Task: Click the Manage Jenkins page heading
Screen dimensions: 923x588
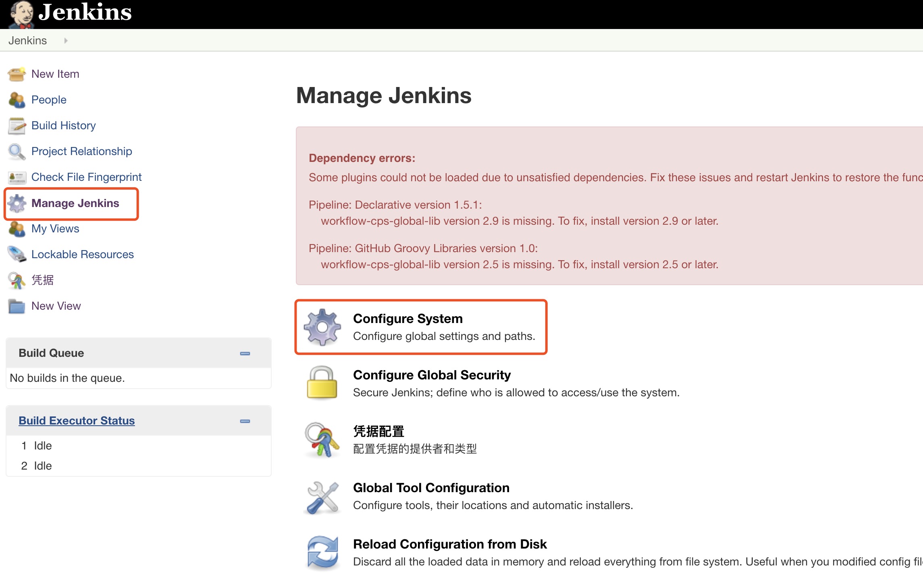Action: coord(384,95)
